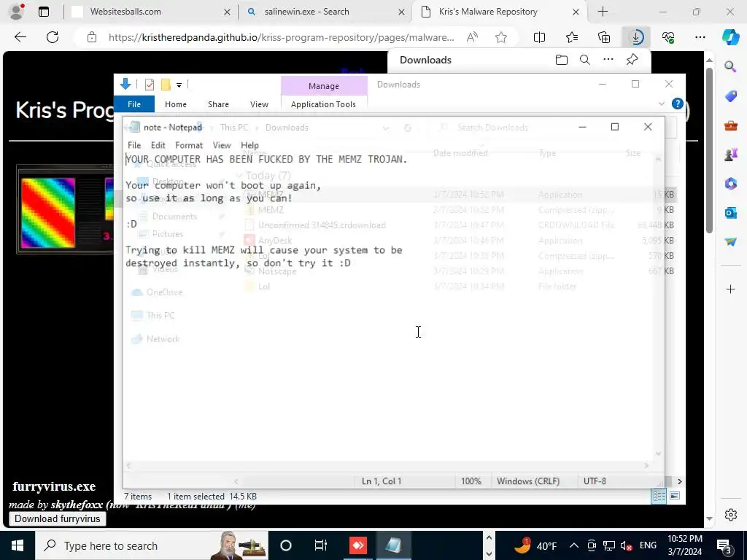The width and height of the screenshot is (747, 560).
Task: Refresh the Kris's Malware Repository page
Action: [53, 37]
